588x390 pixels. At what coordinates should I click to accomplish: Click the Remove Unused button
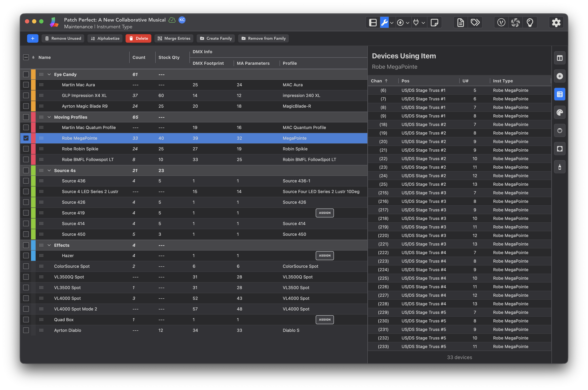(63, 38)
